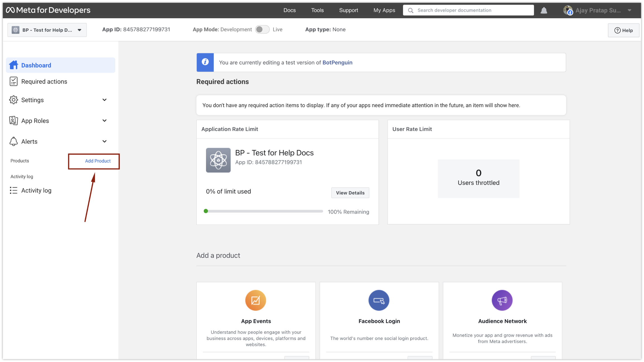Click the blue info icon in banner
Image resolution: width=644 pixels, height=362 pixels.
point(205,62)
